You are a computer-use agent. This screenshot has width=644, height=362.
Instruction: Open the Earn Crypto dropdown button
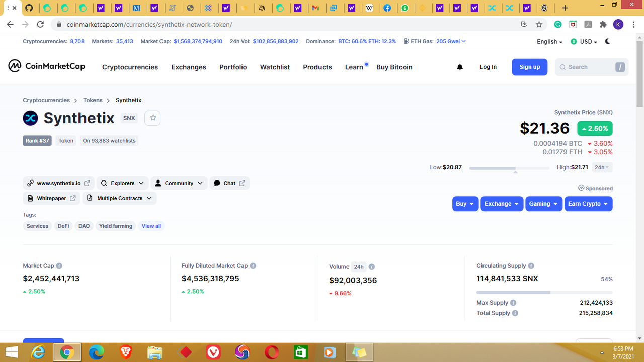coord(589,204)
